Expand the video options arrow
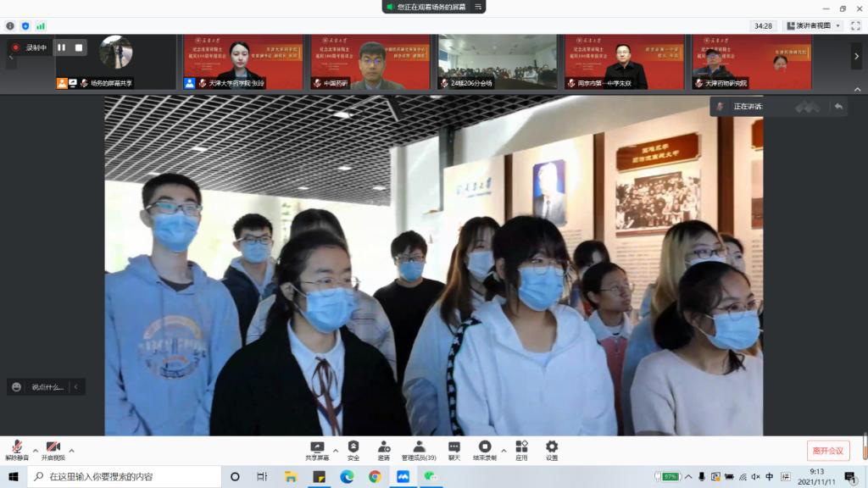Viewport: 868px width, 488px height. point(71,451)
